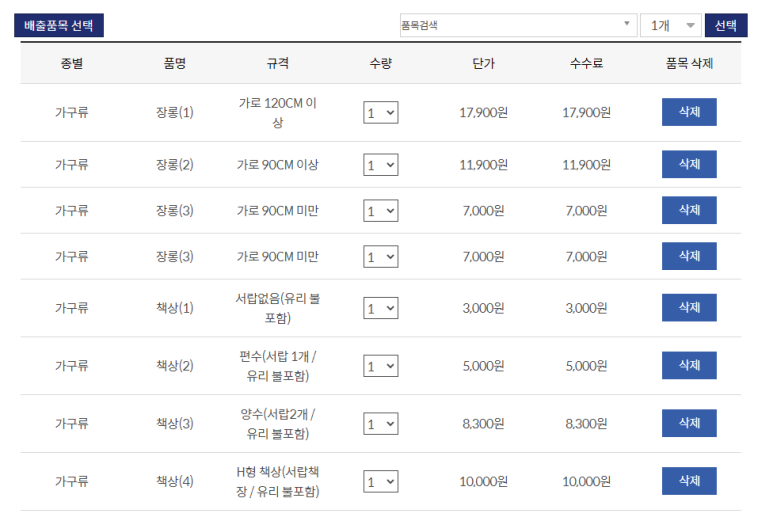Open quantity dropdown for 책상(3)
The height and width of the screenshot is (521, 773).
[381, 424]
